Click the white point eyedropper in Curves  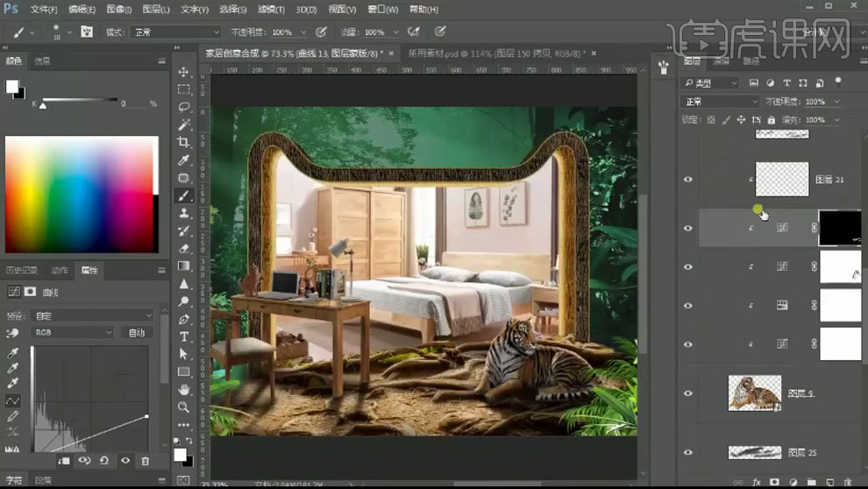click(13, 383)
